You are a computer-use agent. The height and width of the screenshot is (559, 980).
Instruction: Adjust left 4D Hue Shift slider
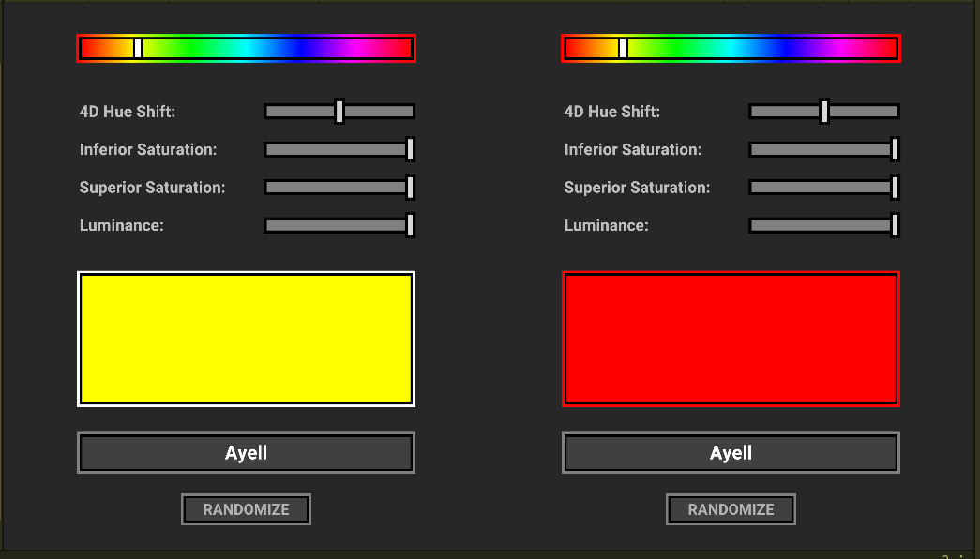point(339,111)
